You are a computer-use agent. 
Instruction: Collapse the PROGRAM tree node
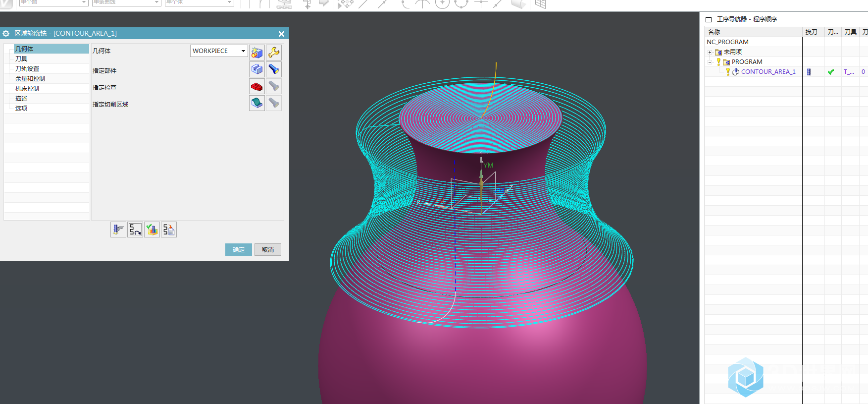coord(710,62)
